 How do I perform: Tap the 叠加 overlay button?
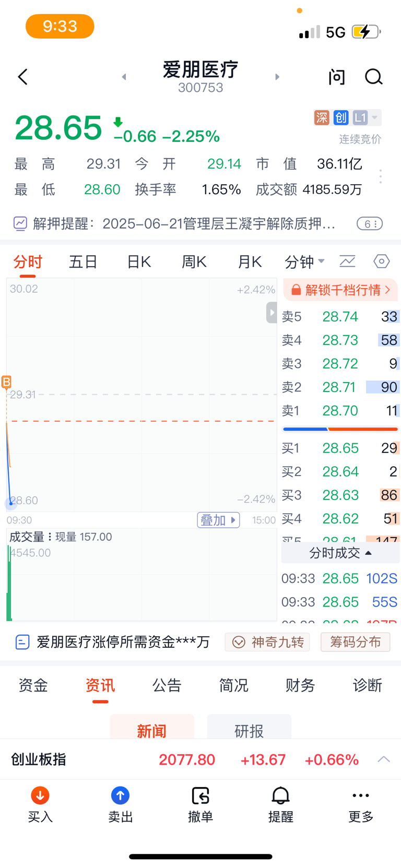(x=218, y=520)
